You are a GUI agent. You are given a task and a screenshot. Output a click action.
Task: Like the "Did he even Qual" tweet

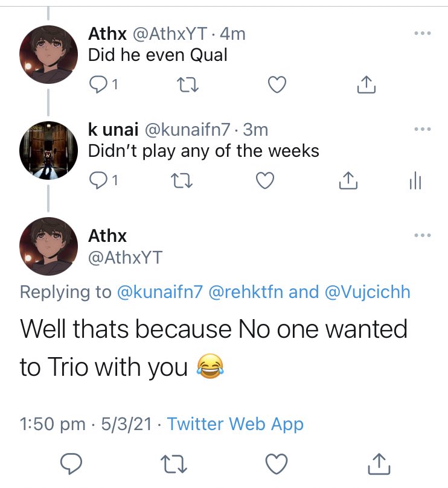(276, 86)
